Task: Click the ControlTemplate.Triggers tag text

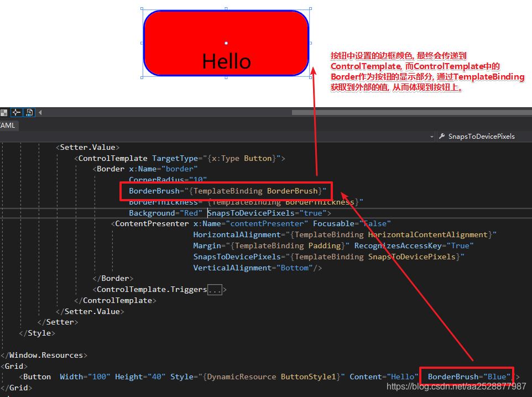Action: point(152,289)
